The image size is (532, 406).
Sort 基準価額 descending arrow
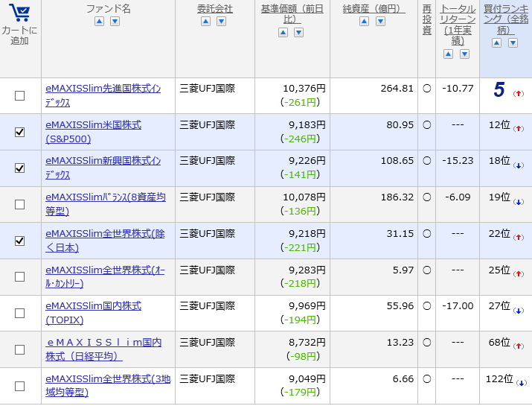[298, 33]
